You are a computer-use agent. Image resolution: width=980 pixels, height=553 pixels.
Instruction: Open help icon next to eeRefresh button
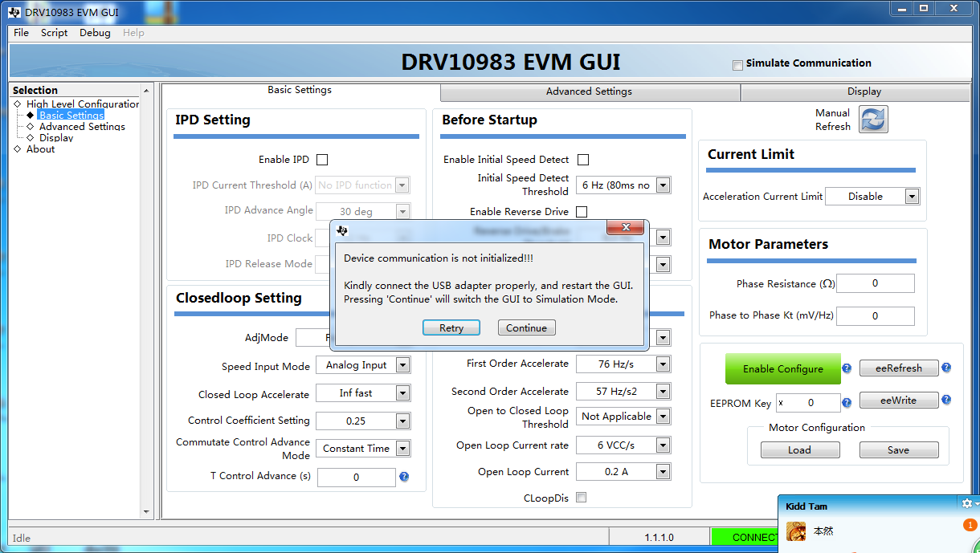[x=946, y=368]
